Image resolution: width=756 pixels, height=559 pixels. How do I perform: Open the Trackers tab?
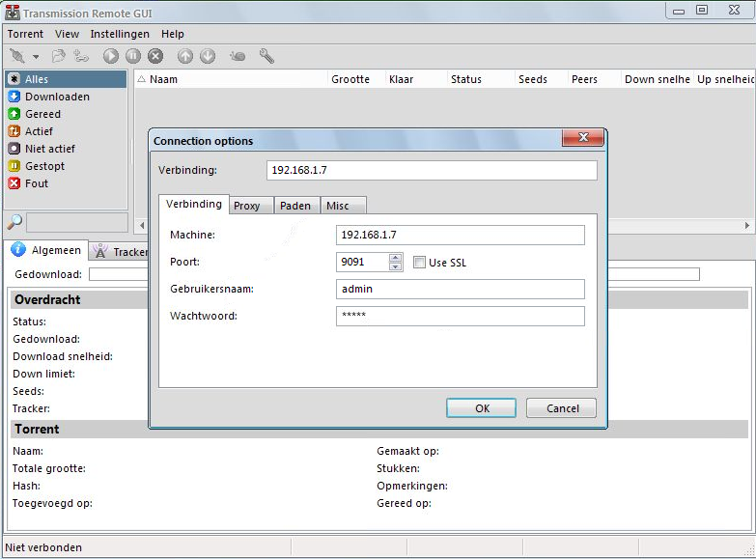(121, 252)
